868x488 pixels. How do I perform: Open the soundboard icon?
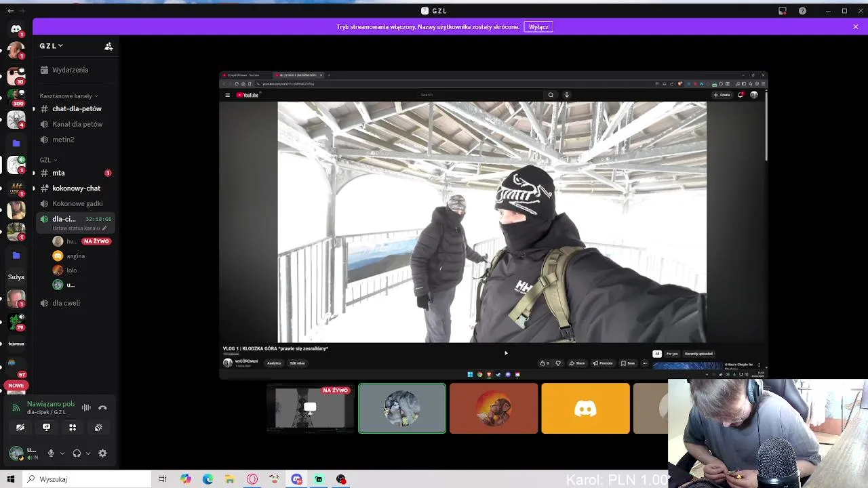pyautogui.click(x=98, y=427)
